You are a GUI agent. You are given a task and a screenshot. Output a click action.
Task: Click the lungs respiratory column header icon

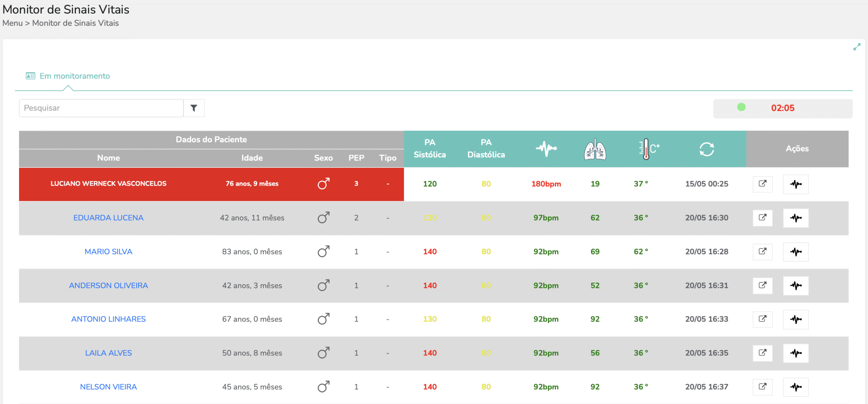(595, 149)
